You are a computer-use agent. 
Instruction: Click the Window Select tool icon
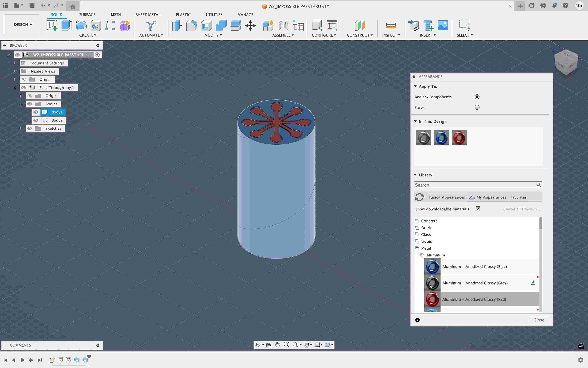[x=464, y=25]
